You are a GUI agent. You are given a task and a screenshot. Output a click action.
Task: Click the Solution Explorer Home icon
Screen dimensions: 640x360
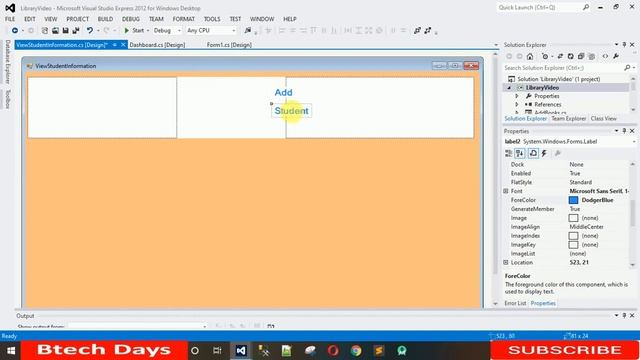pyautogui.click(x=530, y=56)
